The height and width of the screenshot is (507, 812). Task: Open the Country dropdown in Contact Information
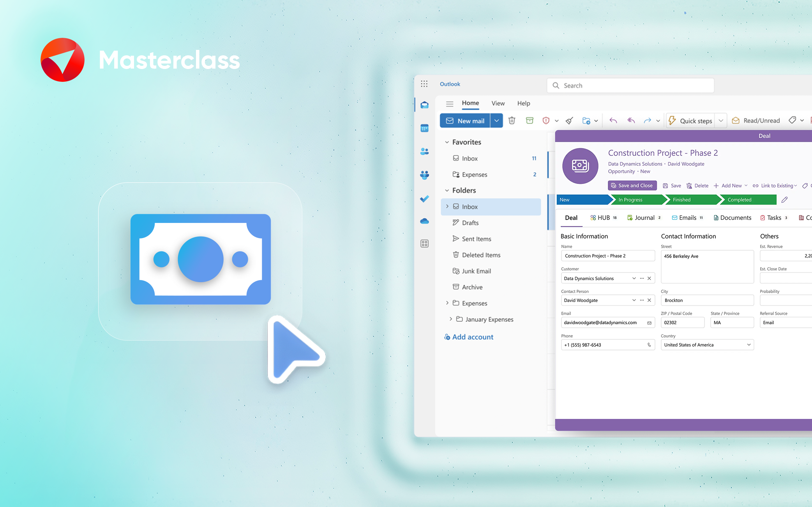pyautogui.click(x=748, y=344)
